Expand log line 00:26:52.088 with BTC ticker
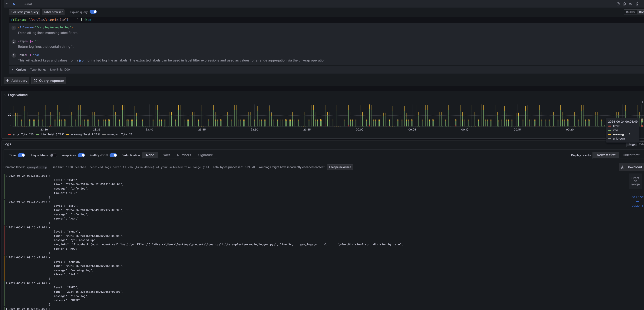644x310 pixels. pos(7,176)
